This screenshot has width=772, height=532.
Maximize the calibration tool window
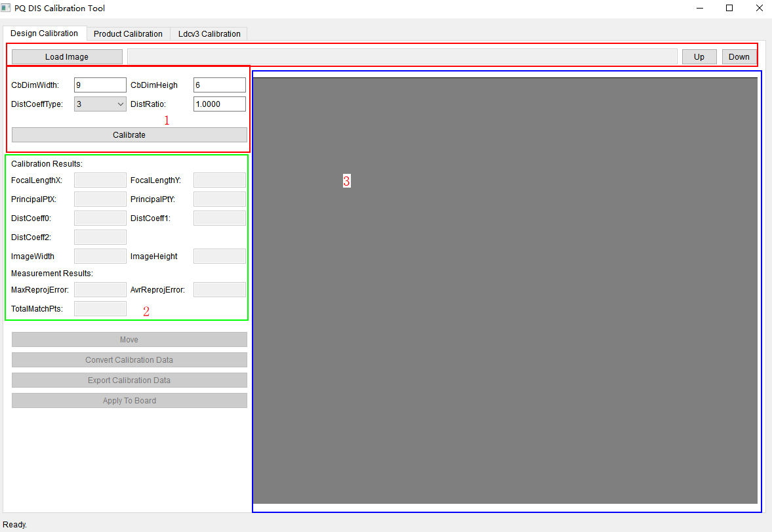(x=729, y=9)
